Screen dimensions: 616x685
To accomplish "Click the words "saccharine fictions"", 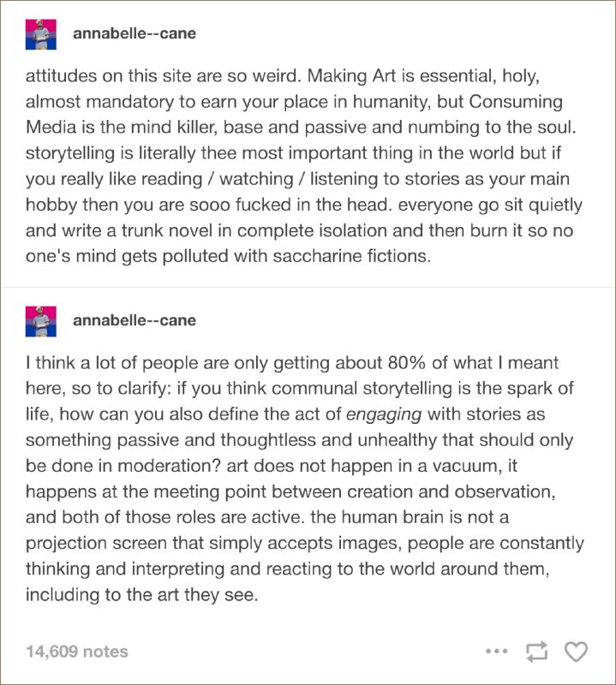I will pyautogui.click(x=351, y=256).
